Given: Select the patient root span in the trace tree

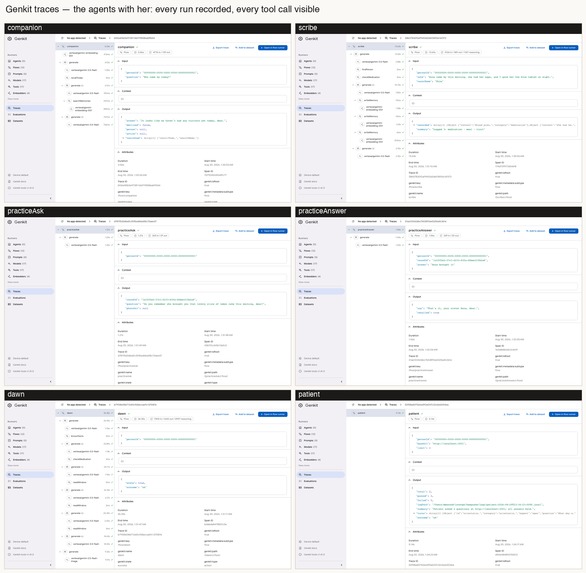Looking at the screenshot, I should [x=376, y=413].
